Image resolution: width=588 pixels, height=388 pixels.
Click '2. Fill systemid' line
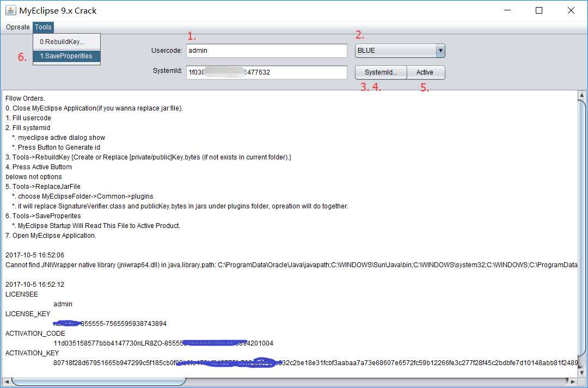[x=28, y=127]
